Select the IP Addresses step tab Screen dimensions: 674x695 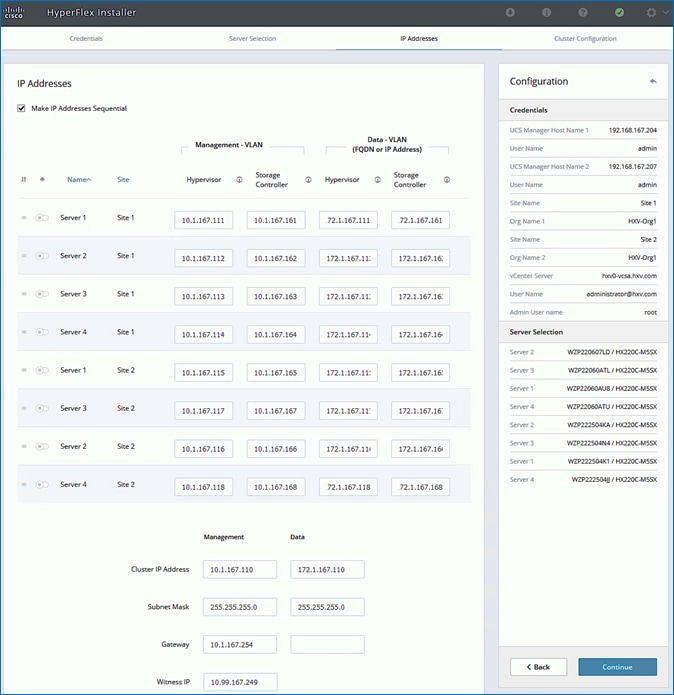(x=419, y=39)
